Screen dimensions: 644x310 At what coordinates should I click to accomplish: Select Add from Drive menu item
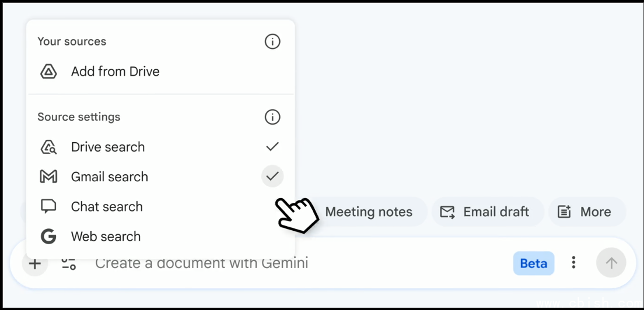point(116,72)
